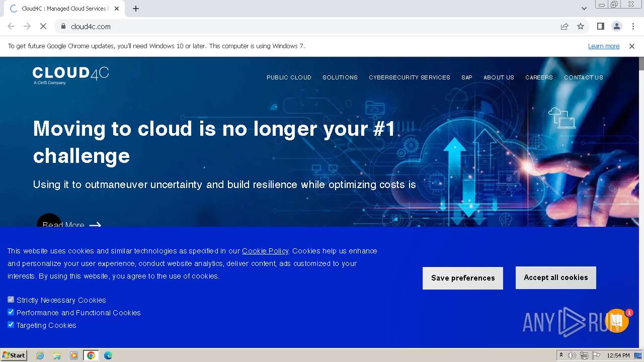
Task: Open the ABOUT US menu
Action: point(499,77)
